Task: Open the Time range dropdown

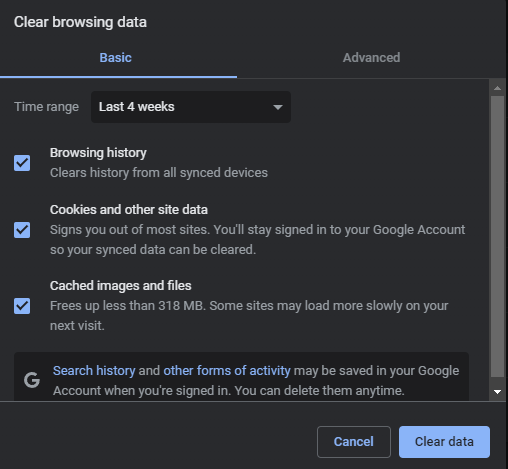Action: coord(191,107)
